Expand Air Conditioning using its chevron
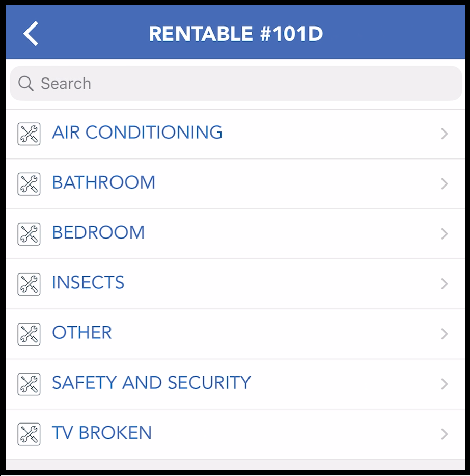 [x=445, y=134]
